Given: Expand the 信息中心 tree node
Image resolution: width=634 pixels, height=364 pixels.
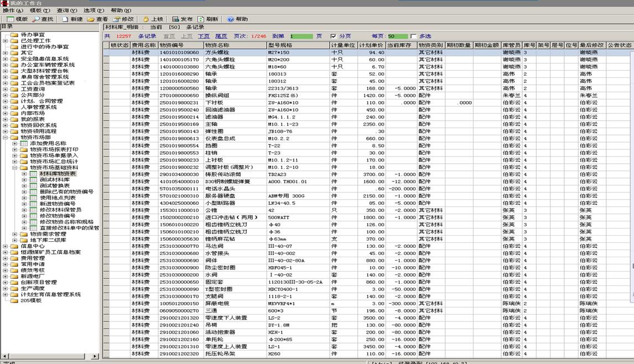Looking at the screenshot, I should [6, 246].
